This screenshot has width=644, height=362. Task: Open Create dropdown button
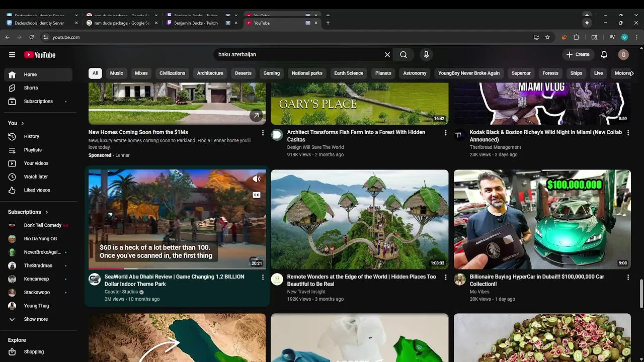(578, 55)
